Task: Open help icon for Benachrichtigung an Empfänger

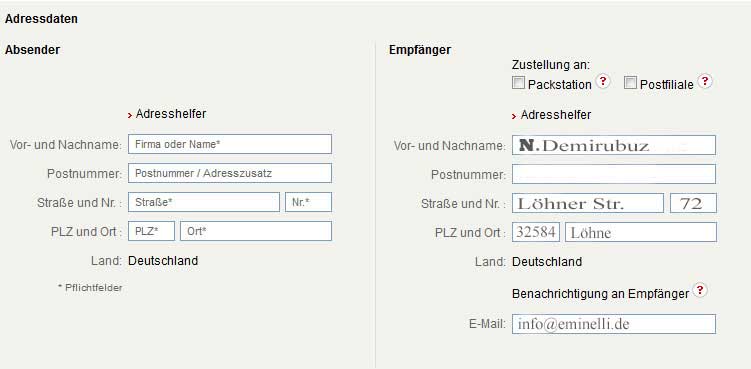Action: pos(700,290)
